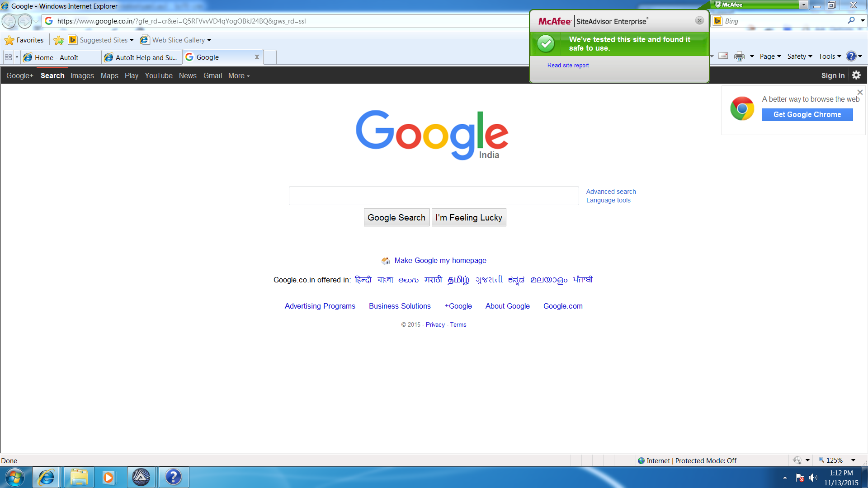
Task: Open the Language tools link
Action: pyautogui.click(x=608, y=200)
